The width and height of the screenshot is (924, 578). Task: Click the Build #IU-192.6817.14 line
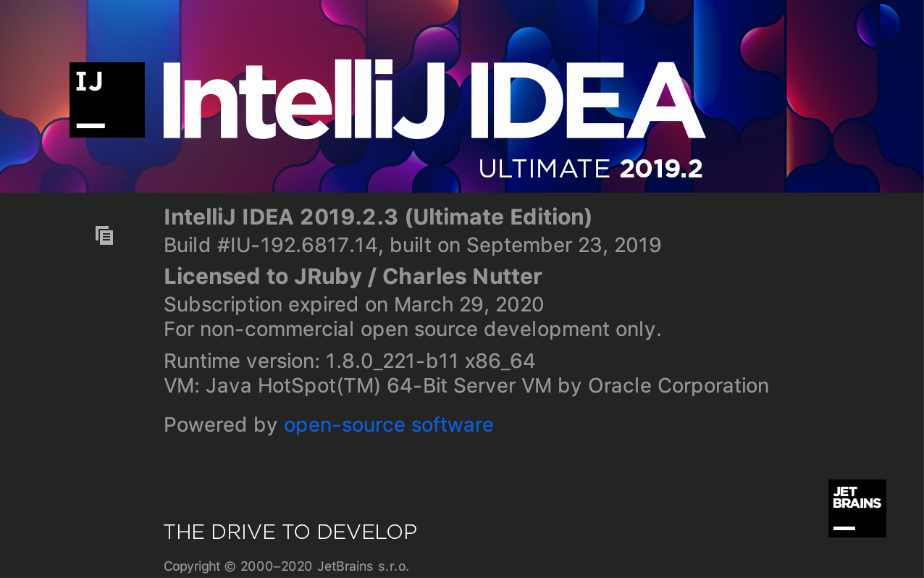point(413,245)
